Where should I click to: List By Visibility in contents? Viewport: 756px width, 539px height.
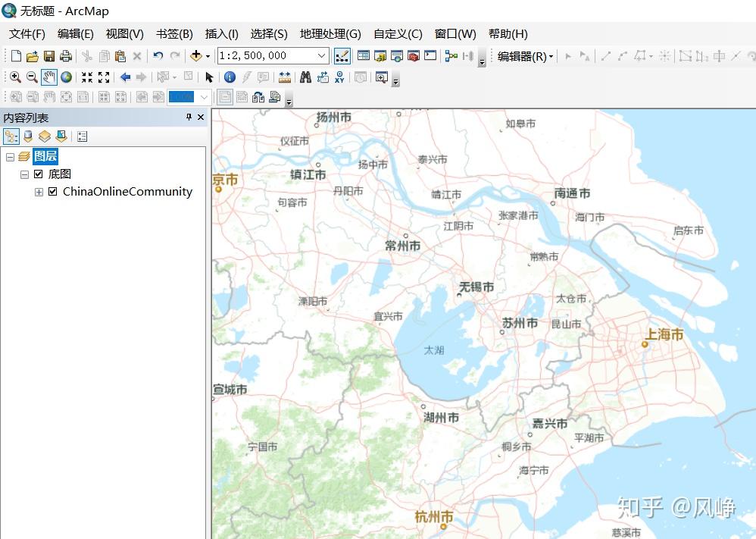(x=45, y=136)
